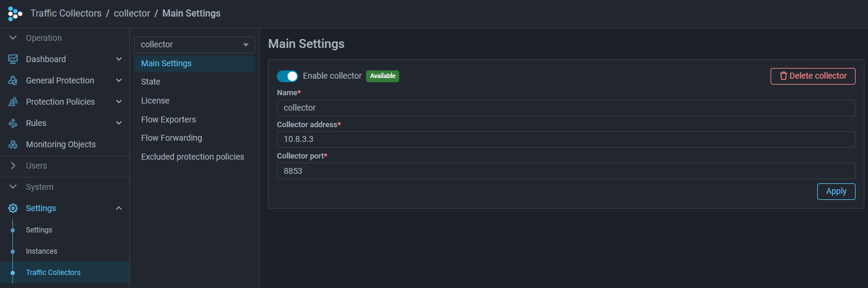Open Instances in Settings submenu
868x288 pixels.
pos(41,251)
